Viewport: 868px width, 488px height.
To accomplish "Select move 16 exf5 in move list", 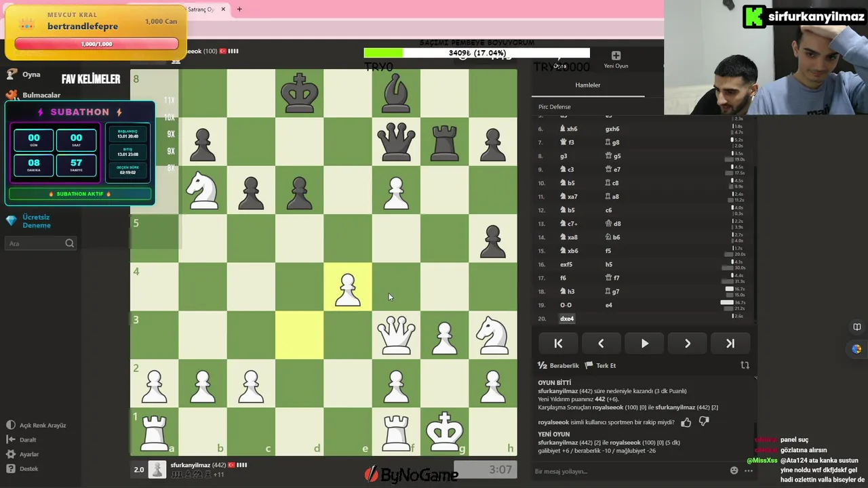I will pos(566,264).
